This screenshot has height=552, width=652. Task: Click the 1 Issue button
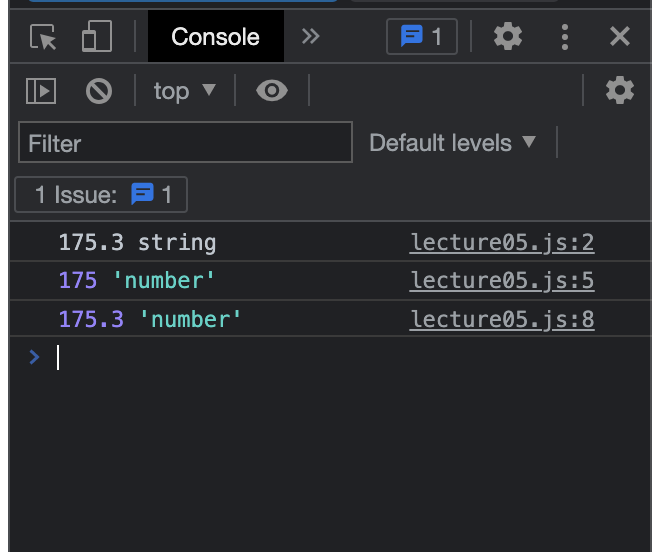[x=101, y=195]
